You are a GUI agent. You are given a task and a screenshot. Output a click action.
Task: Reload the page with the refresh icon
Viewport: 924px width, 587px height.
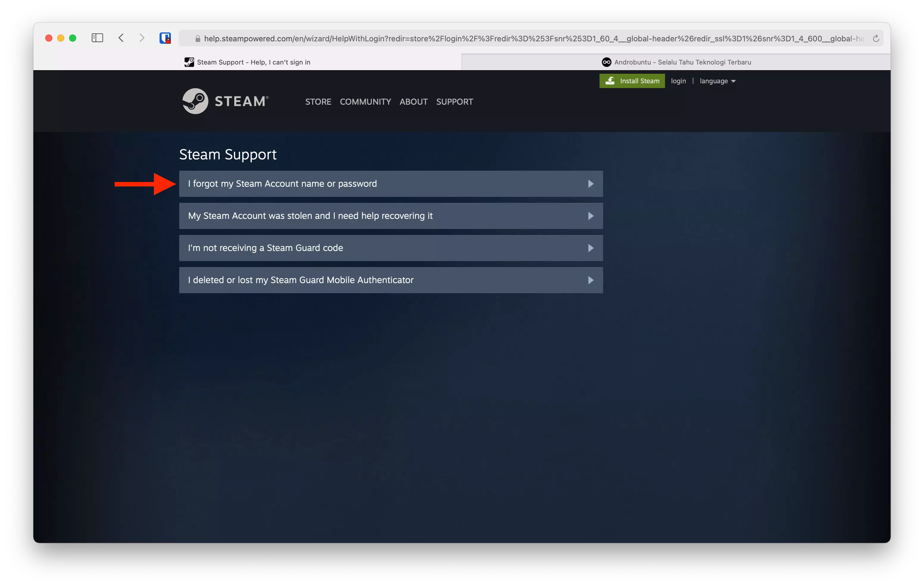pyautogui.click(x=876, y=38)
